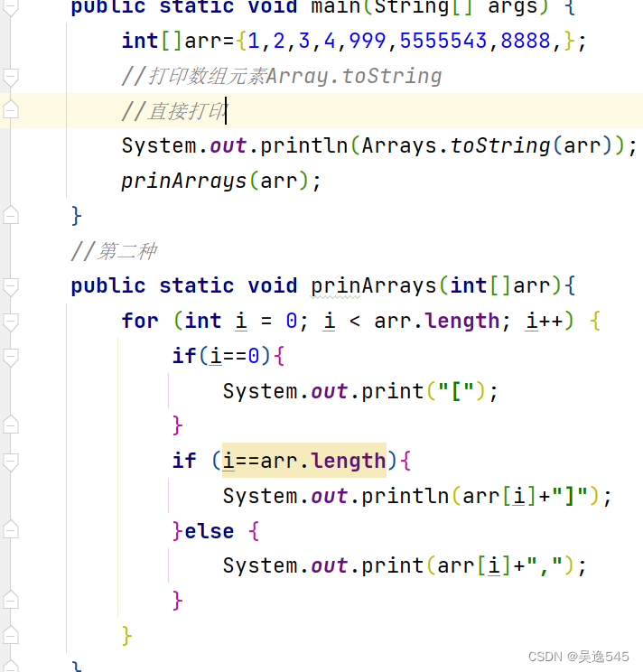Click the "," string literal in print

coord(544,565)
